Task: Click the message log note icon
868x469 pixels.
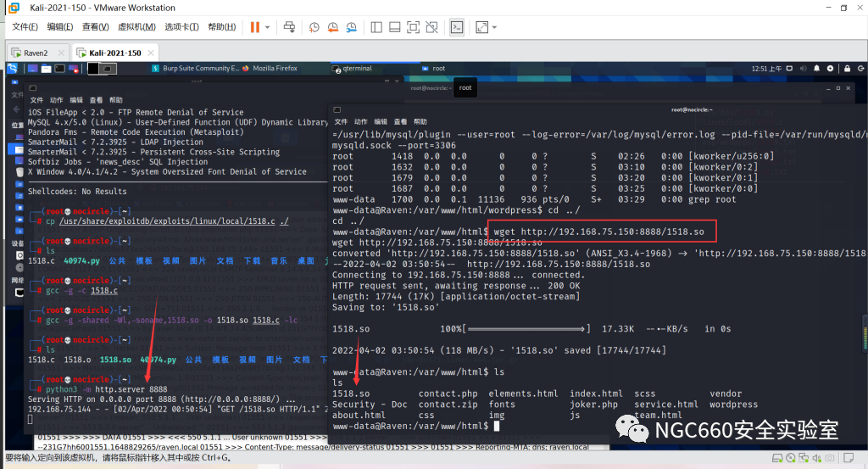Action: pos(849,458)
